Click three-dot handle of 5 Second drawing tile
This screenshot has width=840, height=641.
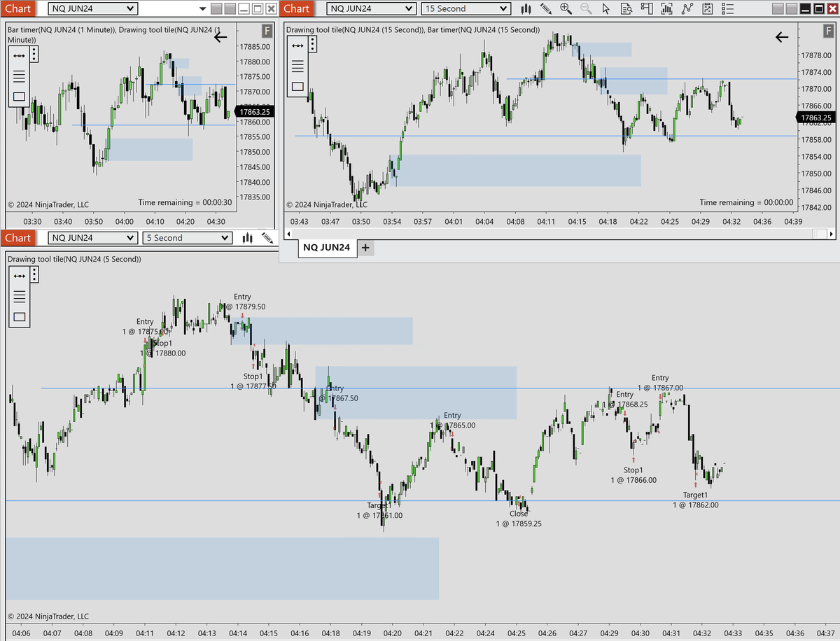pos(34,275)
